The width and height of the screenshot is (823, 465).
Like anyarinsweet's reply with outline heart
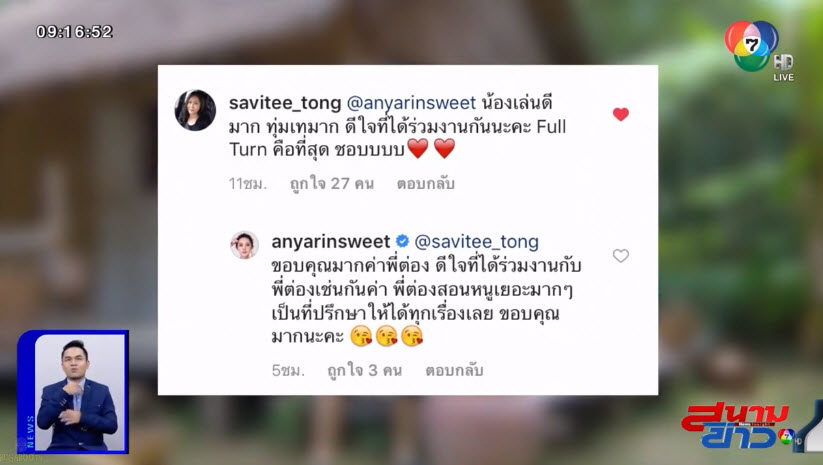(620, 256)
